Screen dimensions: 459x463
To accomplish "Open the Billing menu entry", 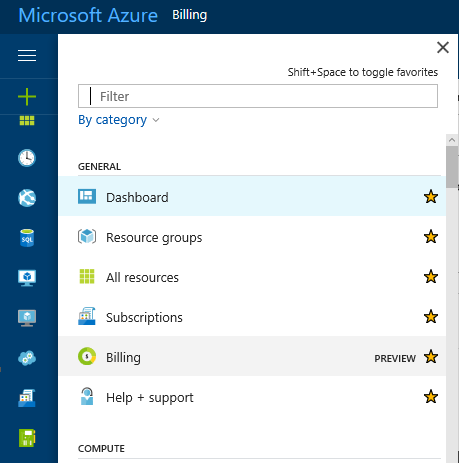I will click(252, 357).
